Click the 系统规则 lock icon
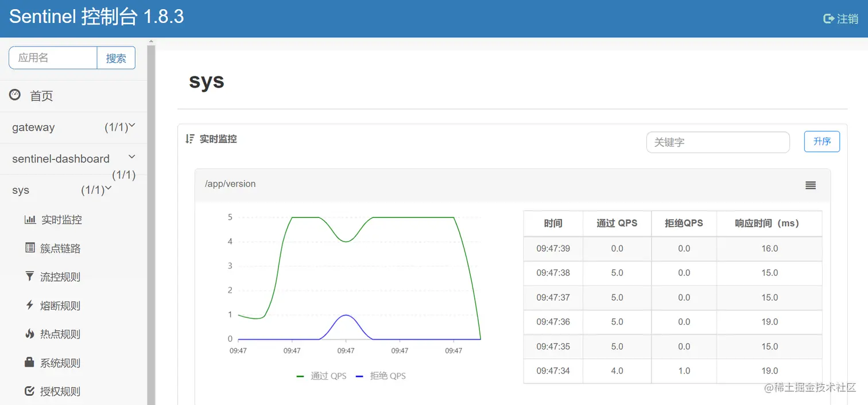Screen dimensions: 868x405 (30, 362)
